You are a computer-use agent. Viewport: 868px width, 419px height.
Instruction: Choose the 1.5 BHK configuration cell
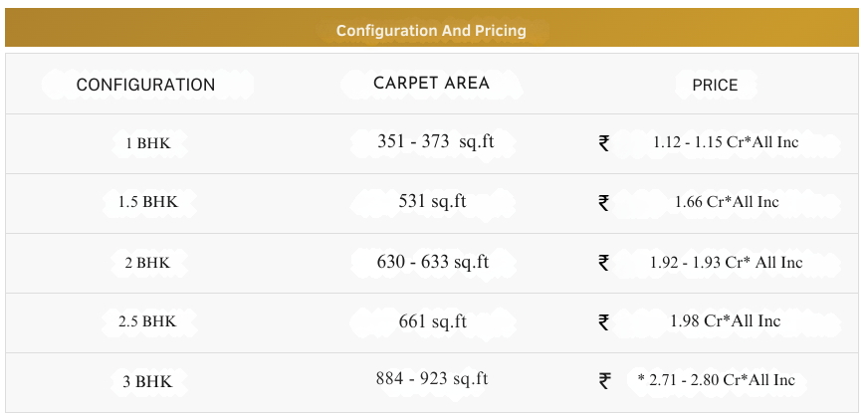tap(147, 202)
